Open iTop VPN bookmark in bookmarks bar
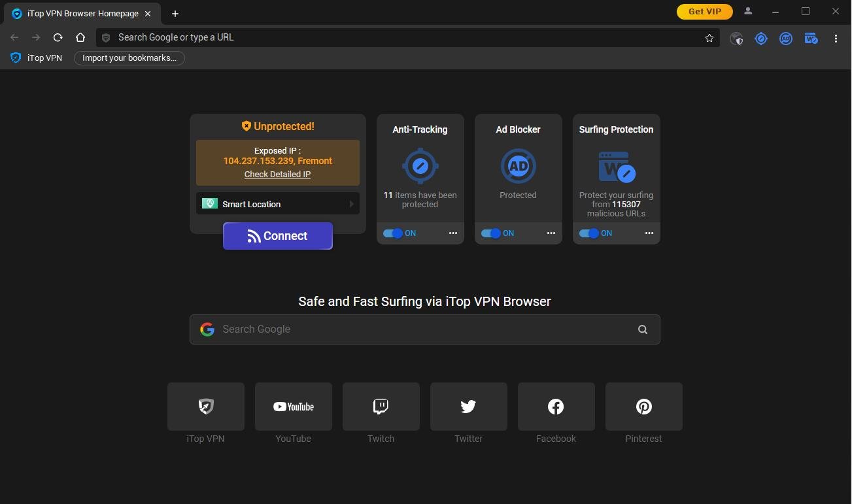The height and width of the screenshot is (504, 852). (x=37, y=58)
